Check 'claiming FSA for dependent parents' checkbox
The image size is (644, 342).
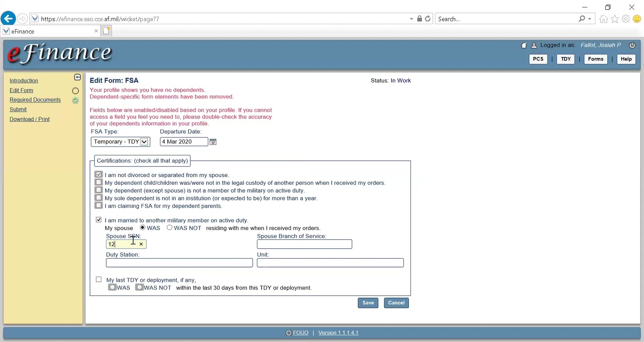tap(99, 205)
